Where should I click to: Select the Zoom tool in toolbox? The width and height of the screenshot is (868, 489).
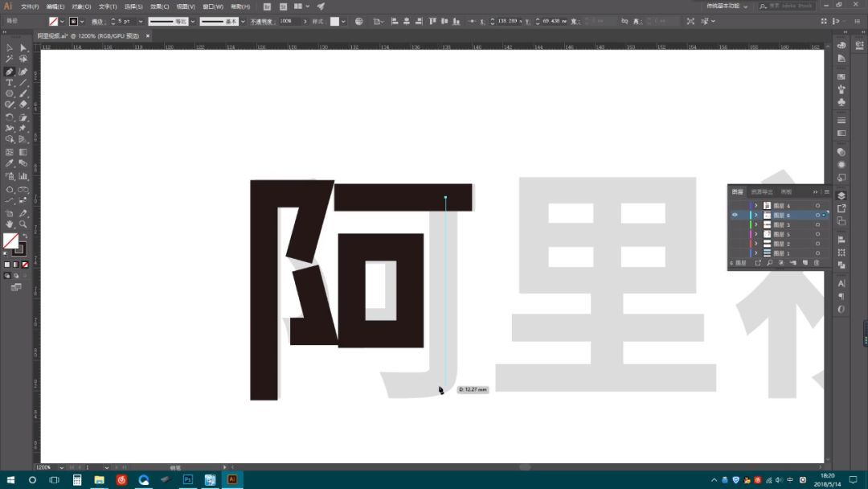coord(23,224)
